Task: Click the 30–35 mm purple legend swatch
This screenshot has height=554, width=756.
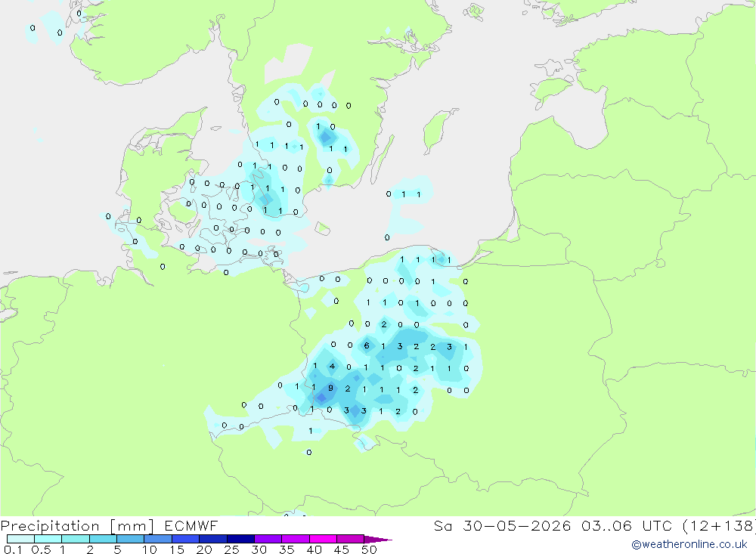Action: point(268,539)
